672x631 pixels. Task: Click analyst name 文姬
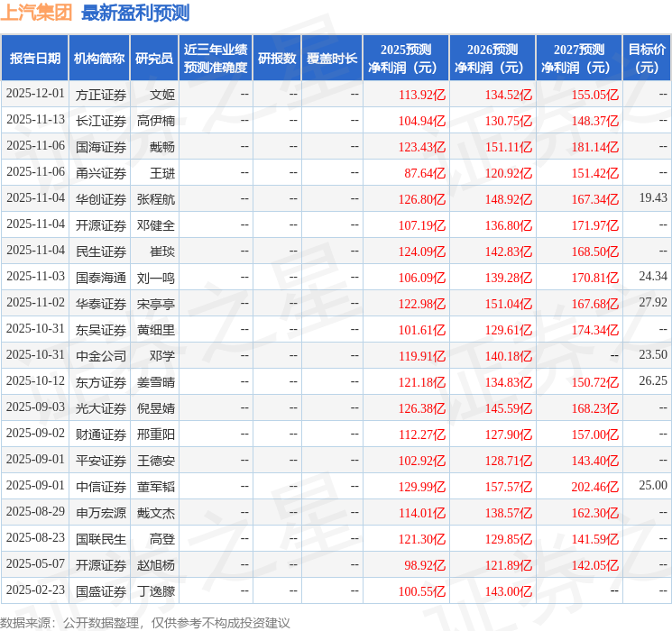click(162, 95)
